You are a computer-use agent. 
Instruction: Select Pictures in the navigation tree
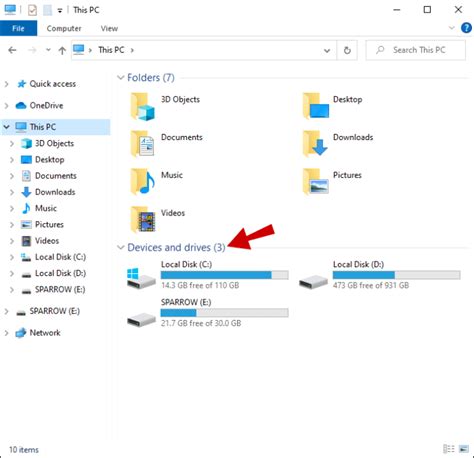click(x=49, y=225)
